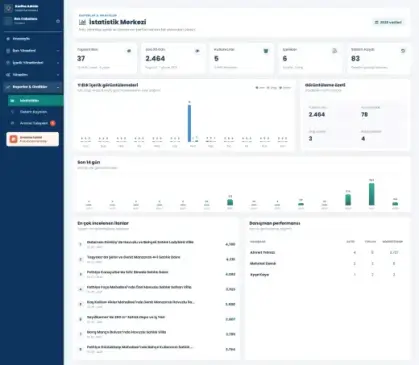Open the fourth most-viewed listing
Viewport: 419px width, 365px height.
tap(157, 289)
